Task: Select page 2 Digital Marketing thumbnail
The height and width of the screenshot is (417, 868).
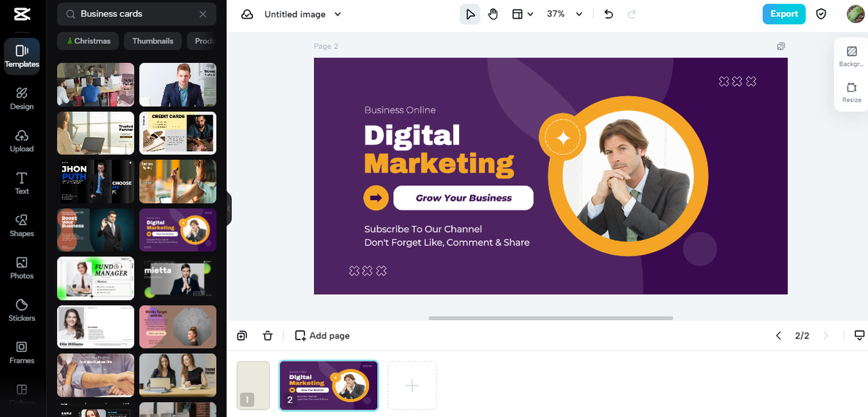Action: (329, 385)
